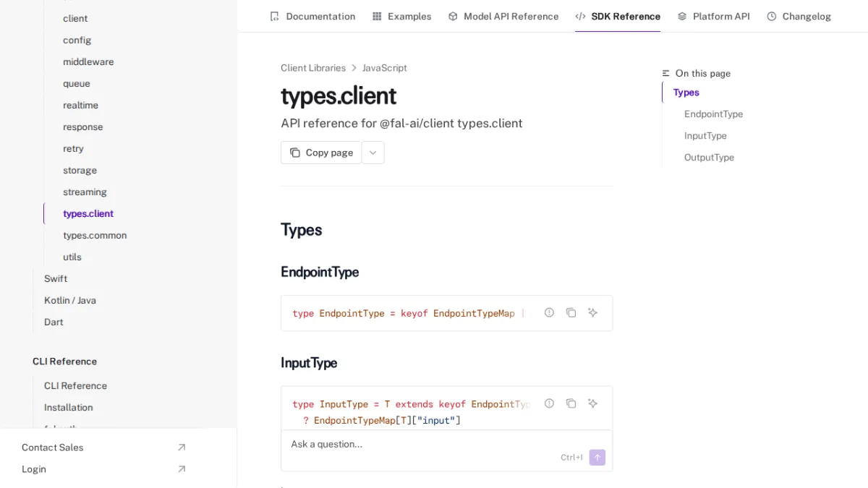Open the Examples tab
Viewport: 868px width, 488px height.
(x=401, y=16)
